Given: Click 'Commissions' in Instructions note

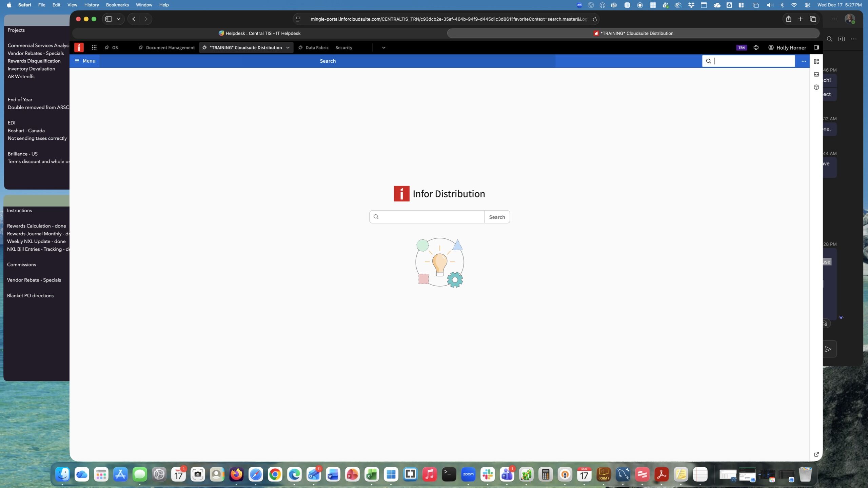Looking at the screenshot, I should click(21, 265).
